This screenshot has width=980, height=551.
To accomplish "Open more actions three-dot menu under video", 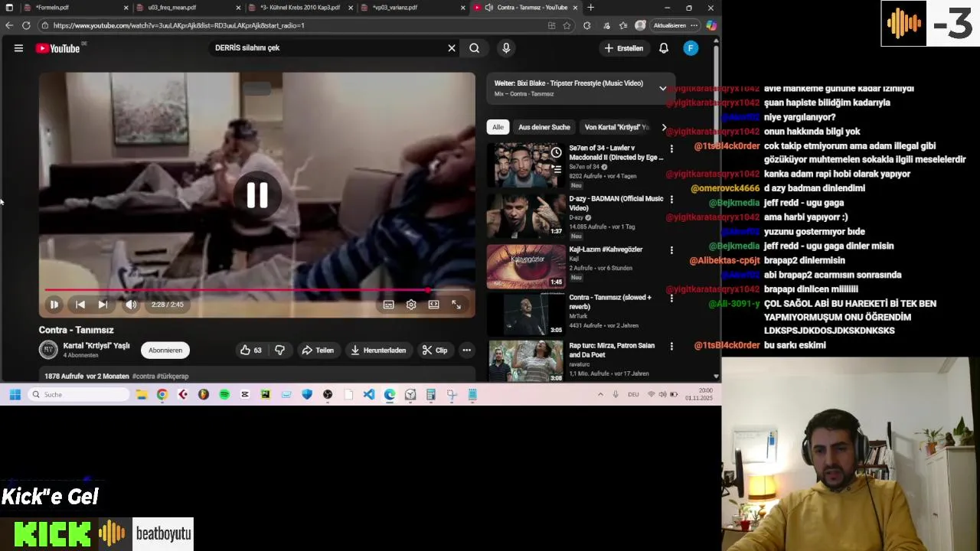I will click(466, 350).
